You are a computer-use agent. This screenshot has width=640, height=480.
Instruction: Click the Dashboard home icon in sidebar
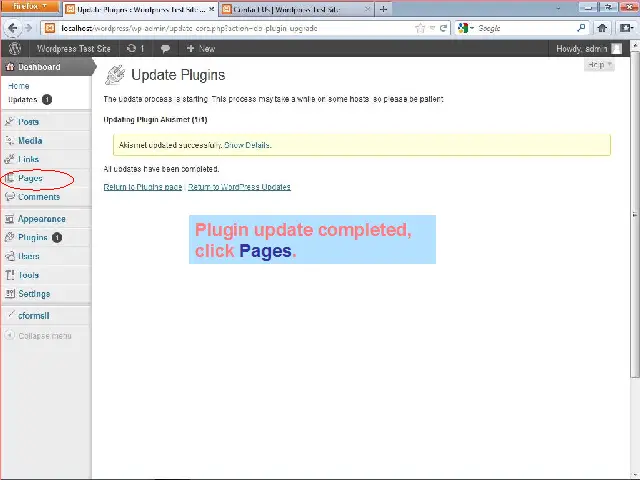10,67
